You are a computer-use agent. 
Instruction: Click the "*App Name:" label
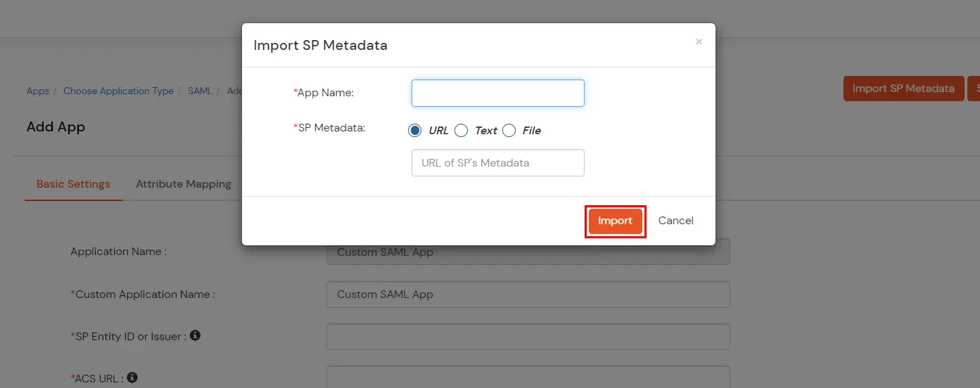pyautogui.click(x=324, y=92)
